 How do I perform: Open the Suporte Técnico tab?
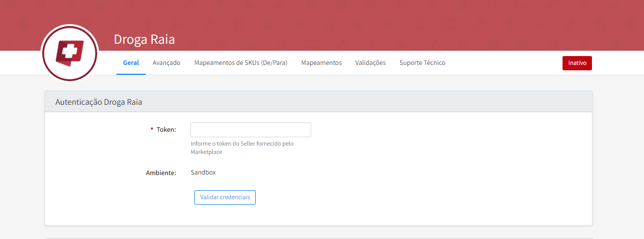(423, 63)
